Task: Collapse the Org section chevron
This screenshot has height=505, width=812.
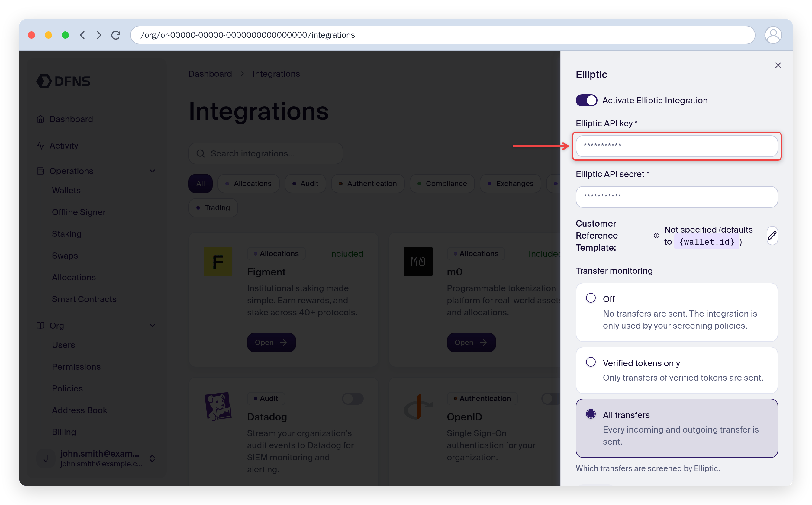Action: pos(152,325)
